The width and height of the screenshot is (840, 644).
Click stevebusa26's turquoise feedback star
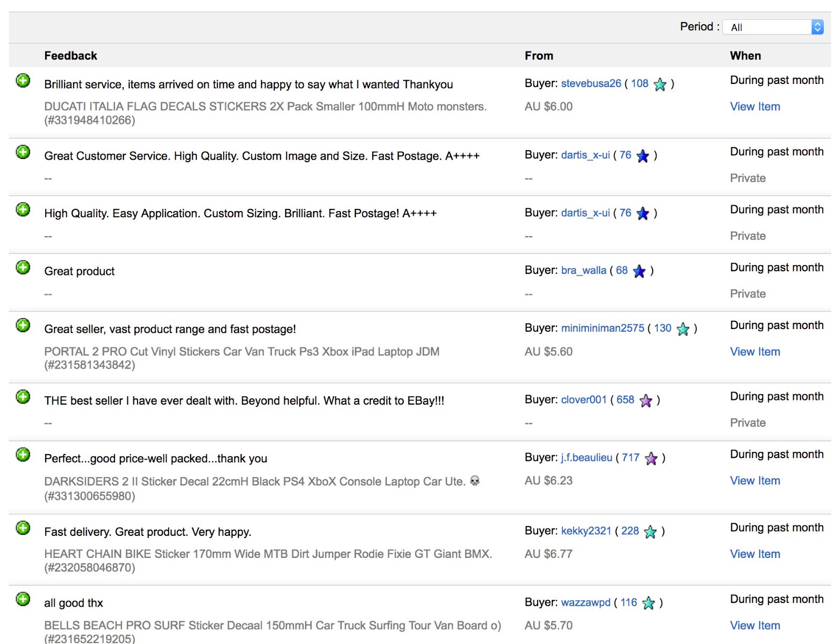coord(660,84)
